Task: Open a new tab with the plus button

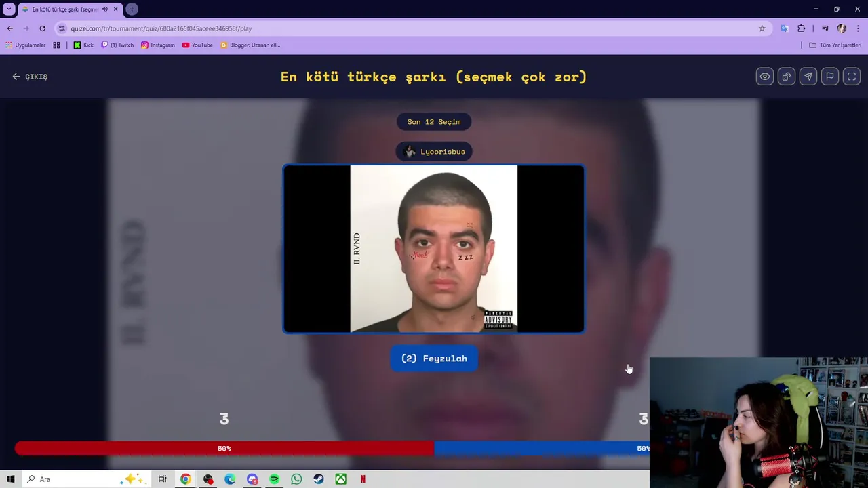Action: point(132,9)
